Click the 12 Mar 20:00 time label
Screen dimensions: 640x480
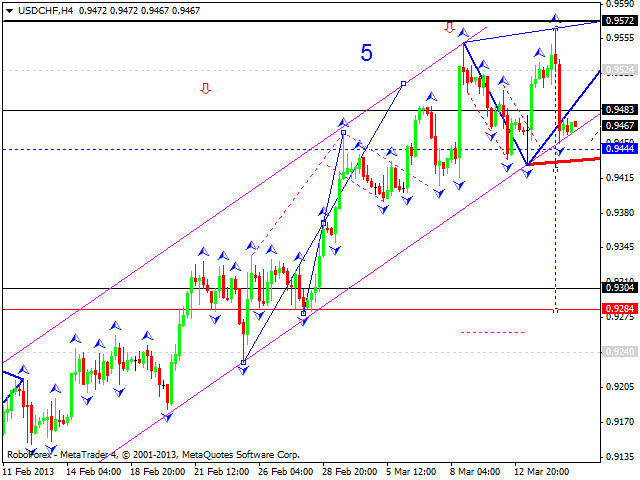pos(541,470)
